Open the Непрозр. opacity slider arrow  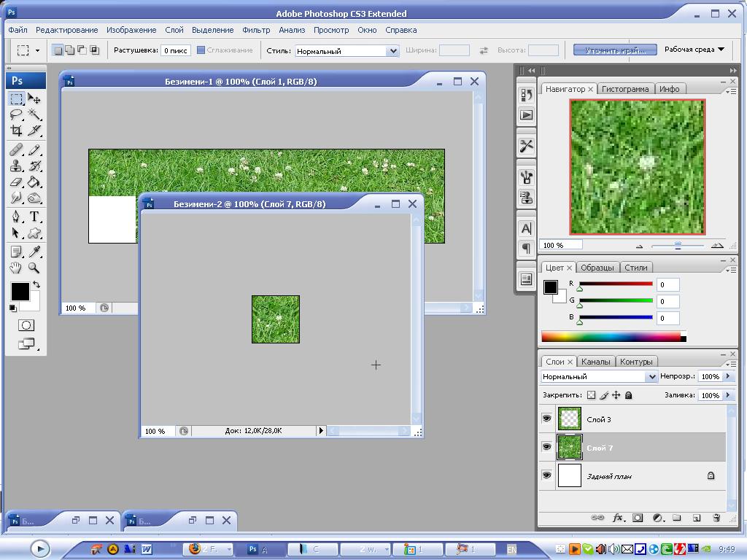tap(727, 376)
